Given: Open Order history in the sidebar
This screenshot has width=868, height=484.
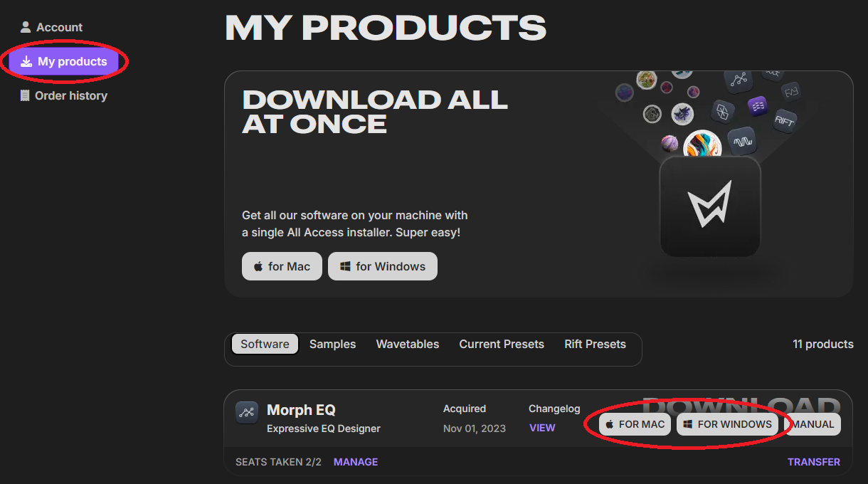Looking at the screenshot, I should 63,95.
